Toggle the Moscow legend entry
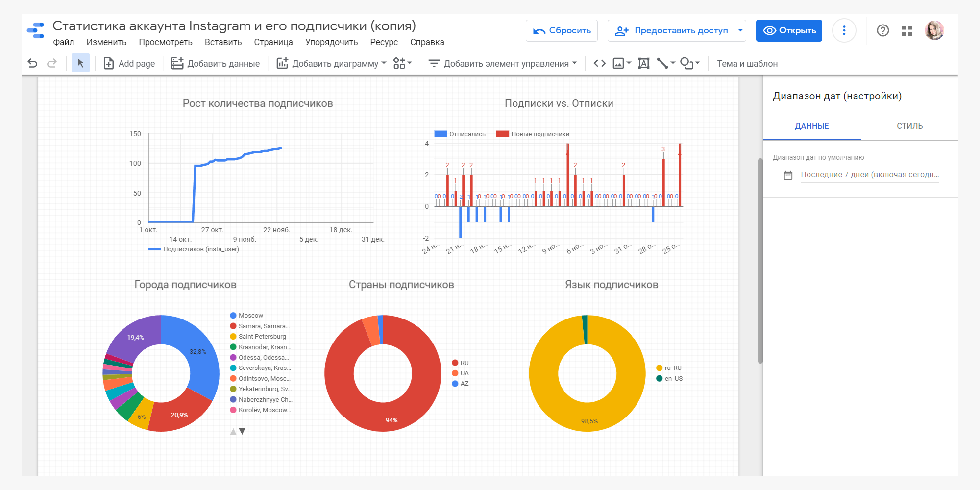This screenshot has width=980, height=490. point(250,316)
